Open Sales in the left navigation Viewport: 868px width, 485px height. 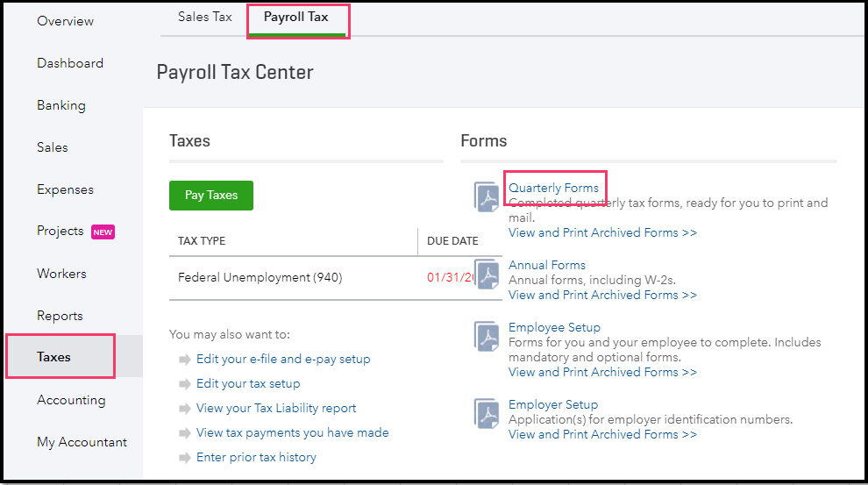53,147
